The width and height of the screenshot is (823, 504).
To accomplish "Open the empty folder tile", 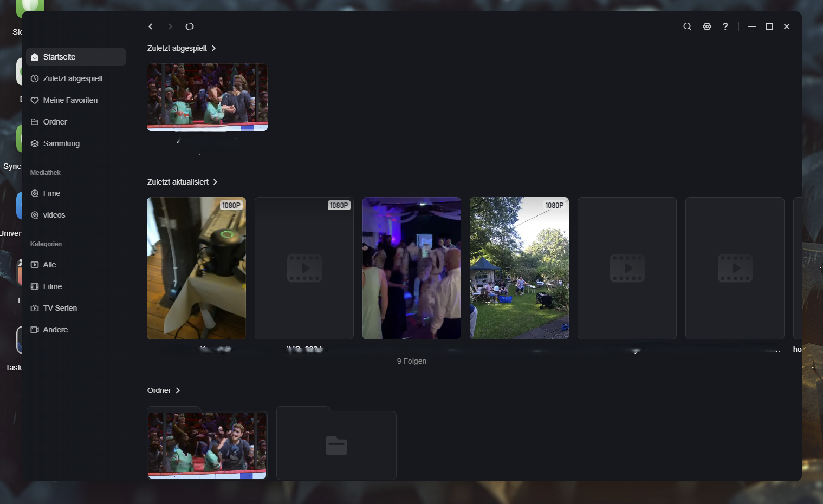I will click(x=336, y=443).
